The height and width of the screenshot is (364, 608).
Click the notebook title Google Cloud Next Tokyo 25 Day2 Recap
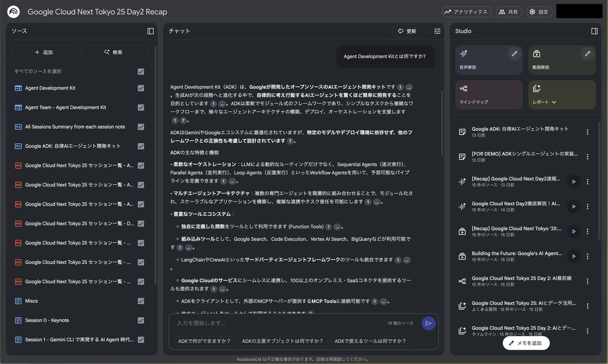(98, 12)
